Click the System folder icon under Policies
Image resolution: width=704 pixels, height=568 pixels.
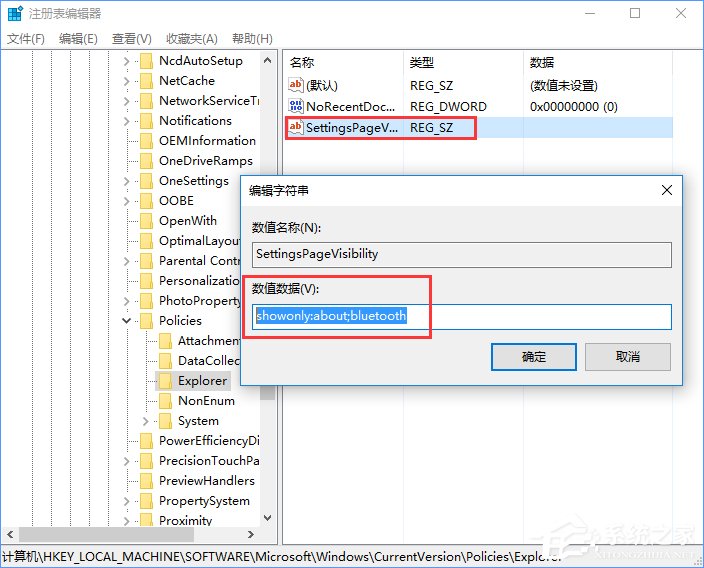coord(165,421)
